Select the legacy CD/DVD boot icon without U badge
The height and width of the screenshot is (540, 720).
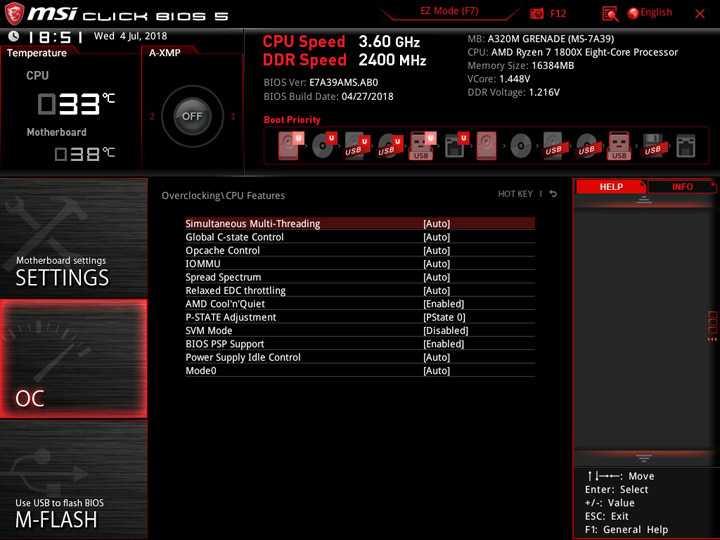(521, 146)
